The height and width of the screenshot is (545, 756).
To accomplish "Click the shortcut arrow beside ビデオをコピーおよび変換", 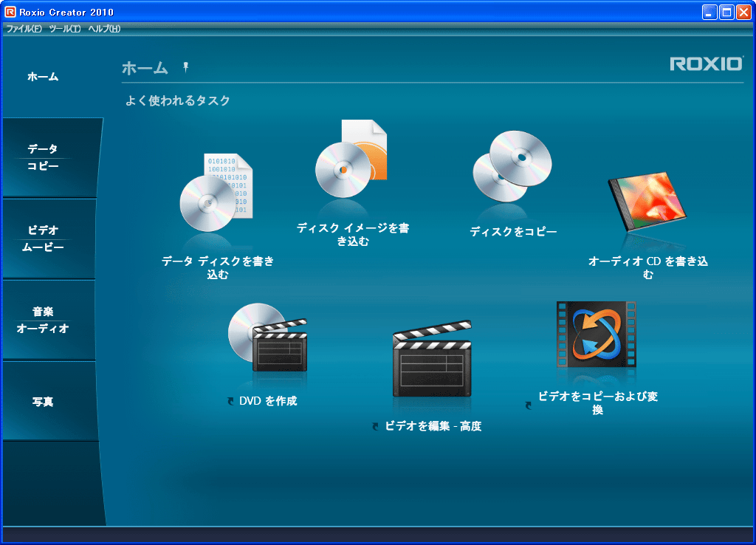I will (529, 405).
